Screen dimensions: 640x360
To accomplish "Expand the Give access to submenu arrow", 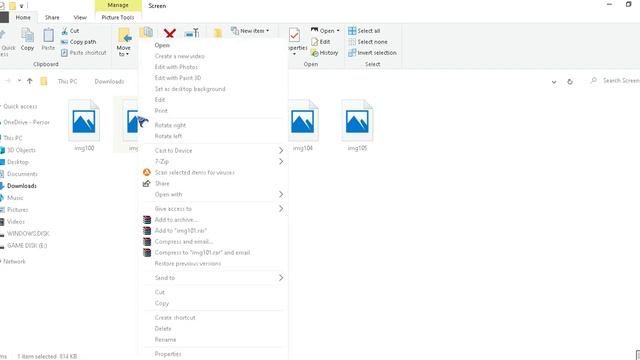I will (x=281, y=209).
